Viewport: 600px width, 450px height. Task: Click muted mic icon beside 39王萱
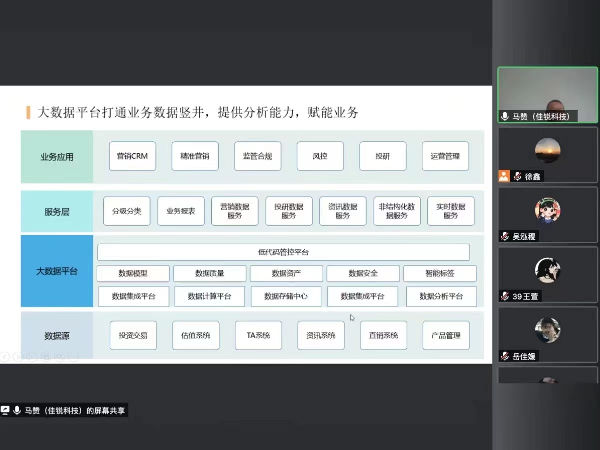(x=506, y=296)
